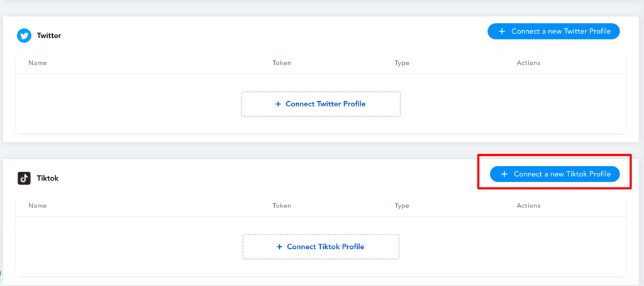Click plus icon in Connect a new Tiktok Profile
This screenshot has width=644, height=286.
tap(504, 174)
